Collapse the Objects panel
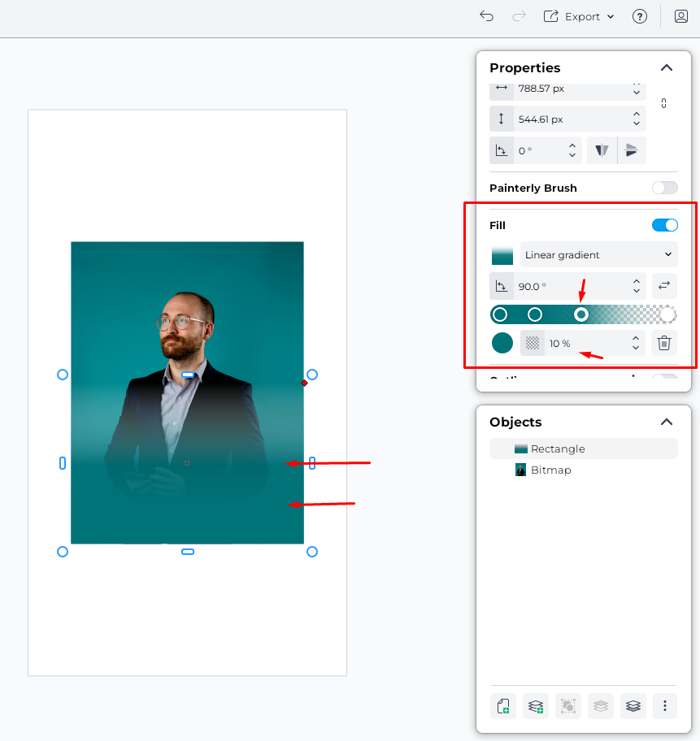 point(666,422)
